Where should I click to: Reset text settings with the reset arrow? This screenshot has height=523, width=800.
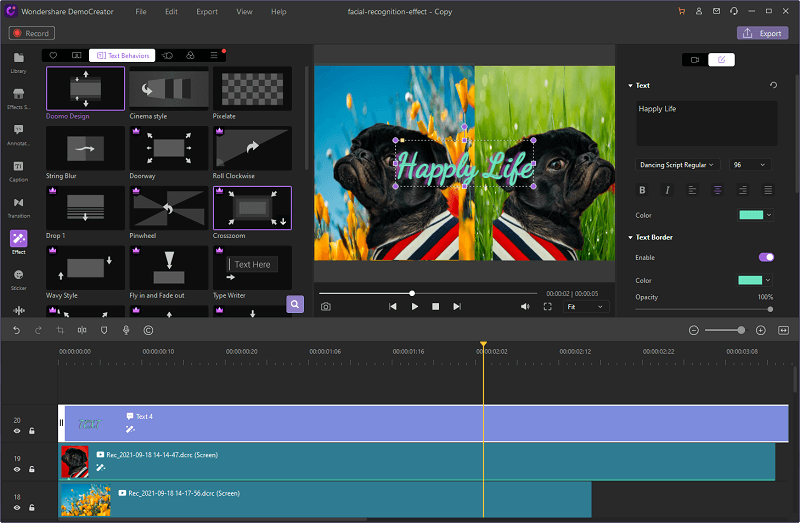coord(773,85)
